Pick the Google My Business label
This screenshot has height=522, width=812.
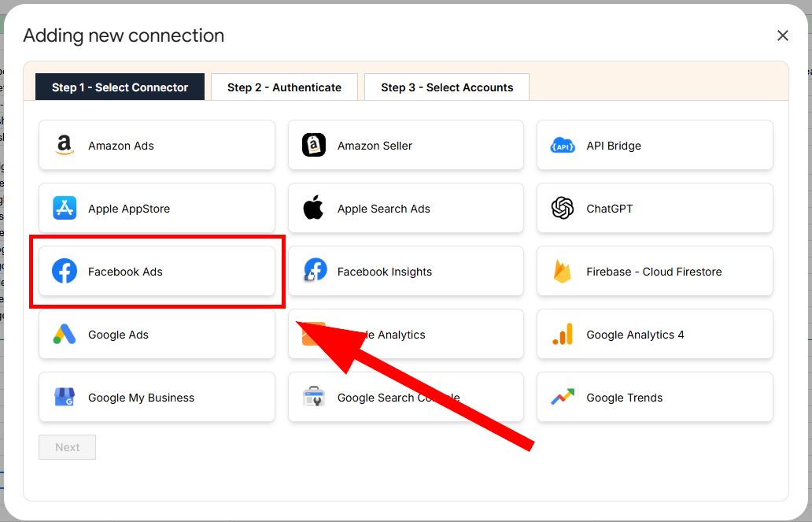pos(142,398)
